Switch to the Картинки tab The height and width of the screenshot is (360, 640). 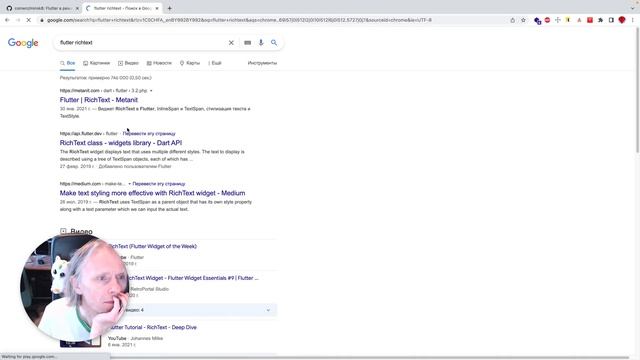tap(96, 63)
